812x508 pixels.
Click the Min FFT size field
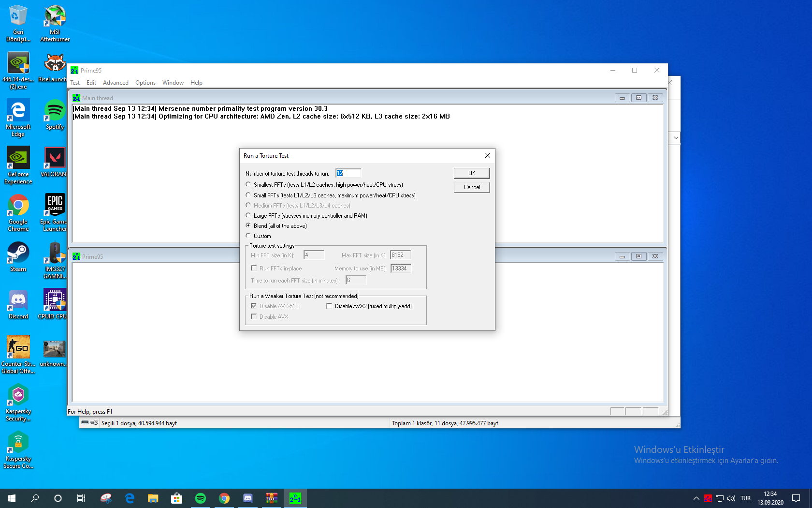point(314,255)
